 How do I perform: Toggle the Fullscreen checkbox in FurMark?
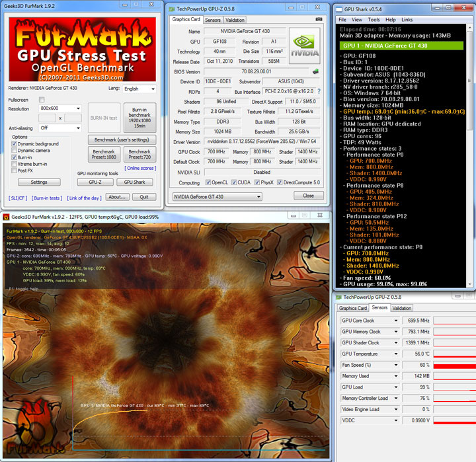[42, 100]
